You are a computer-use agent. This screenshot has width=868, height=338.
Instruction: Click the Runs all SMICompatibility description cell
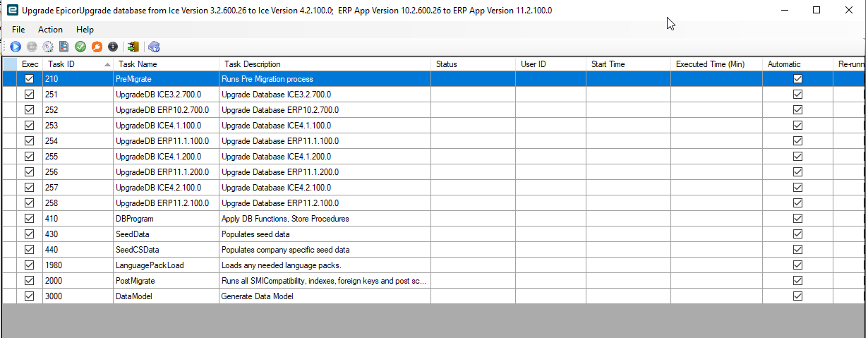coord(325,281)
